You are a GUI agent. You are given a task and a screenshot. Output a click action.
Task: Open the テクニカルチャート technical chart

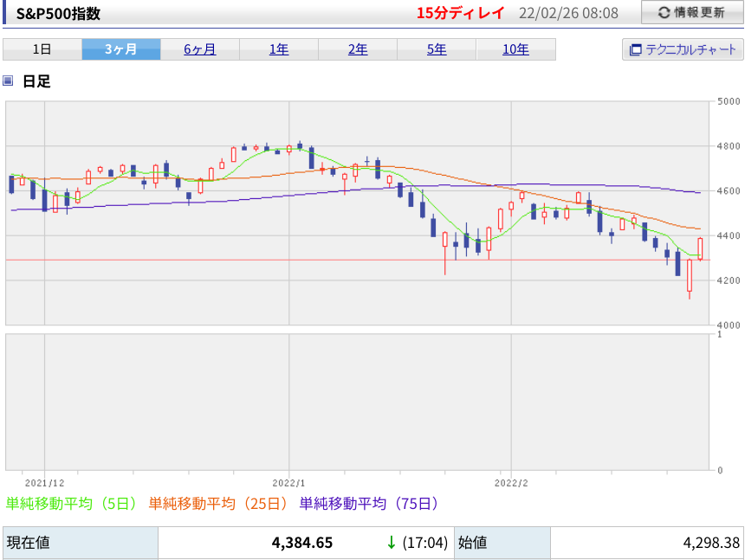click(683, 49)
